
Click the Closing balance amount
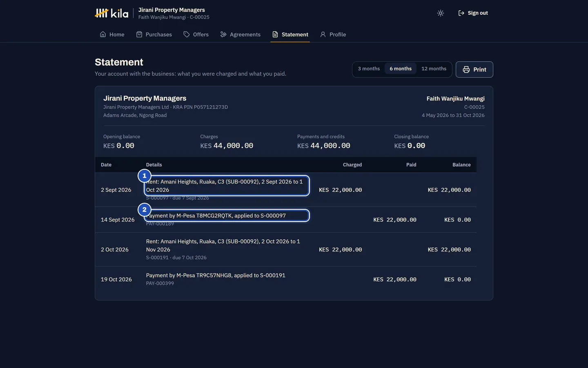410,146
